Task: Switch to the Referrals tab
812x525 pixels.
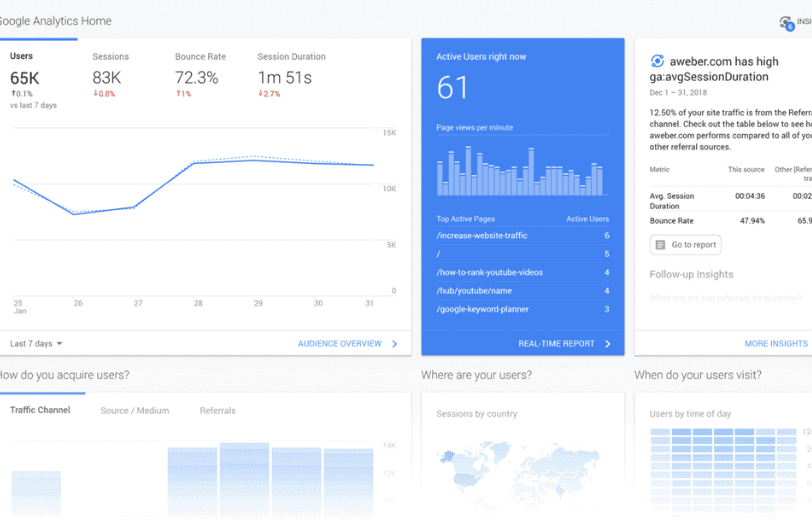Action: click(218, 411)
